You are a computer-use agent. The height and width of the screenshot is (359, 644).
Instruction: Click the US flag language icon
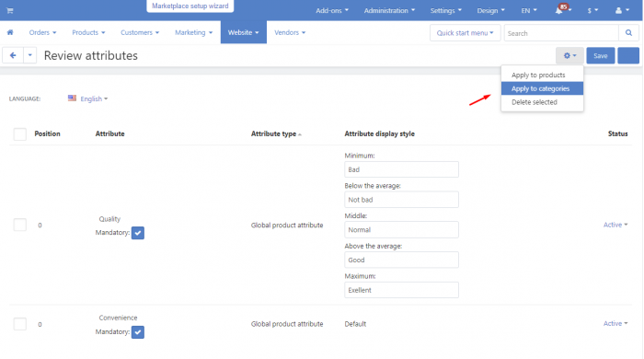73,98
